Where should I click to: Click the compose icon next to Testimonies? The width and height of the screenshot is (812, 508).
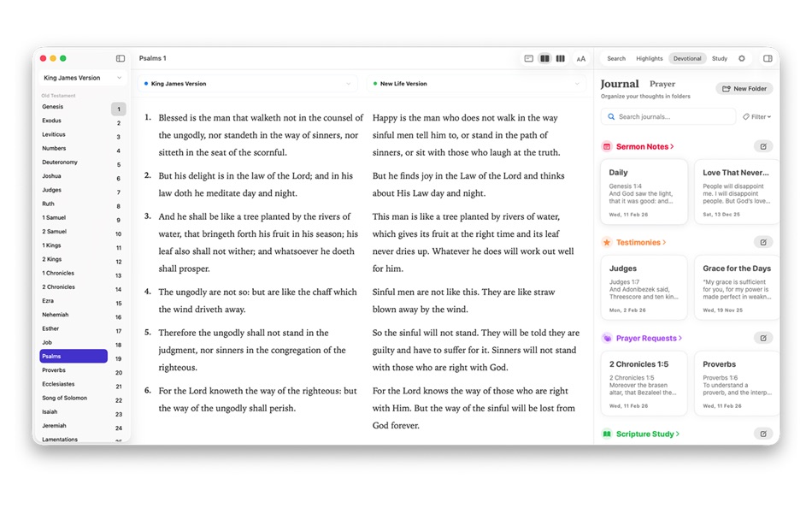click(763, 242)
